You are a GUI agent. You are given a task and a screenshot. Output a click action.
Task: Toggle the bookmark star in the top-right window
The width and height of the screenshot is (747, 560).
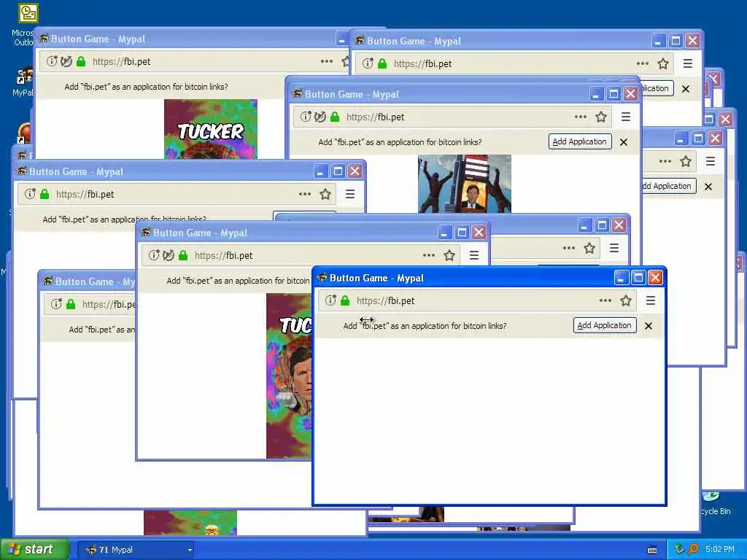click(662, 63)
